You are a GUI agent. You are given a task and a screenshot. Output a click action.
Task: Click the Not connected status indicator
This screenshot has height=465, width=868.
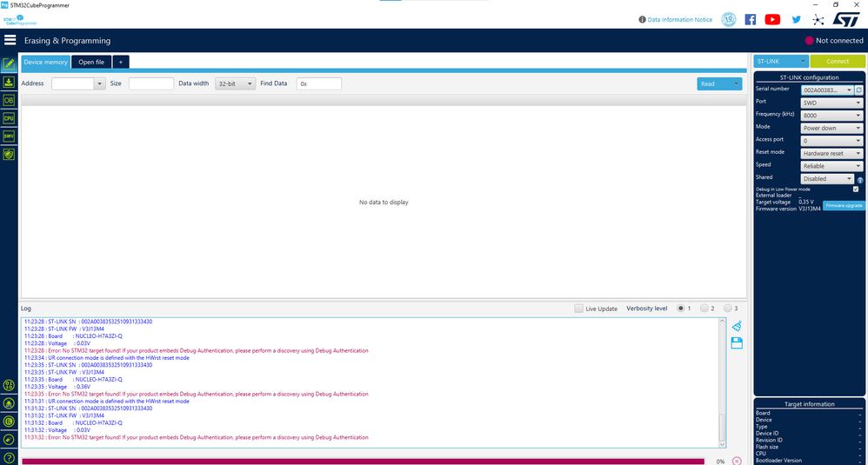(x=834, y=40)
